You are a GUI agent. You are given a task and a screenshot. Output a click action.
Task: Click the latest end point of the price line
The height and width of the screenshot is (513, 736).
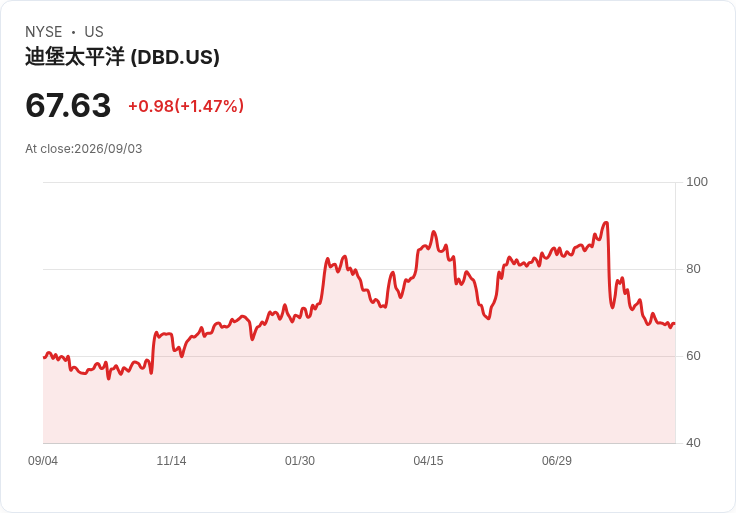click(x=675, y=323)
